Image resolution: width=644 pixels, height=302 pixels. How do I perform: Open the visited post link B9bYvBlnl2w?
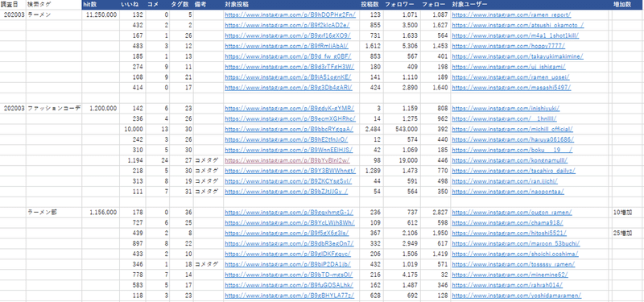click(x=287, y=160)
